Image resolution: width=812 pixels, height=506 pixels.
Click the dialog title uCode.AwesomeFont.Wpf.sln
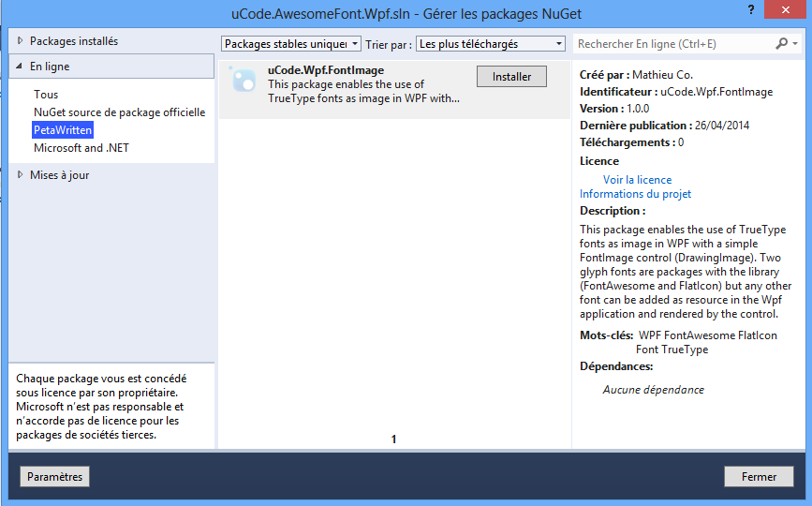tap(321, 14)
